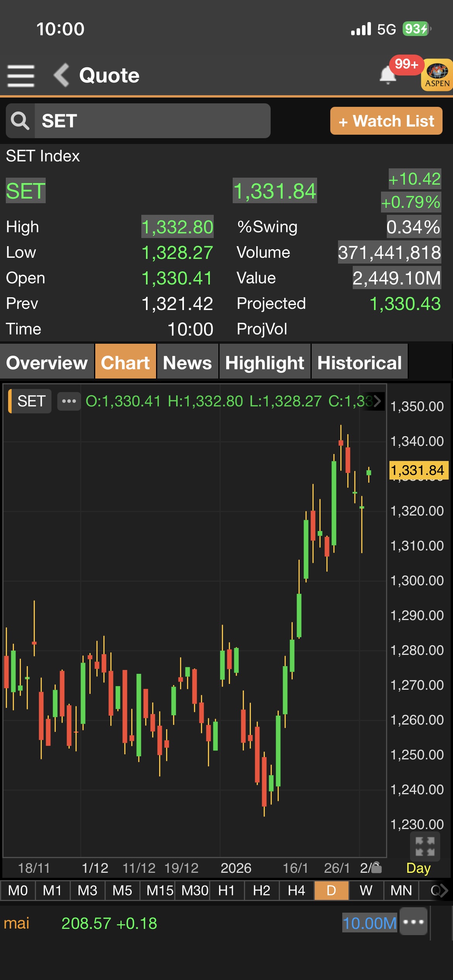Select the D daily timeframe
Screen dimensions: 453x980
(x=331, y=891)
